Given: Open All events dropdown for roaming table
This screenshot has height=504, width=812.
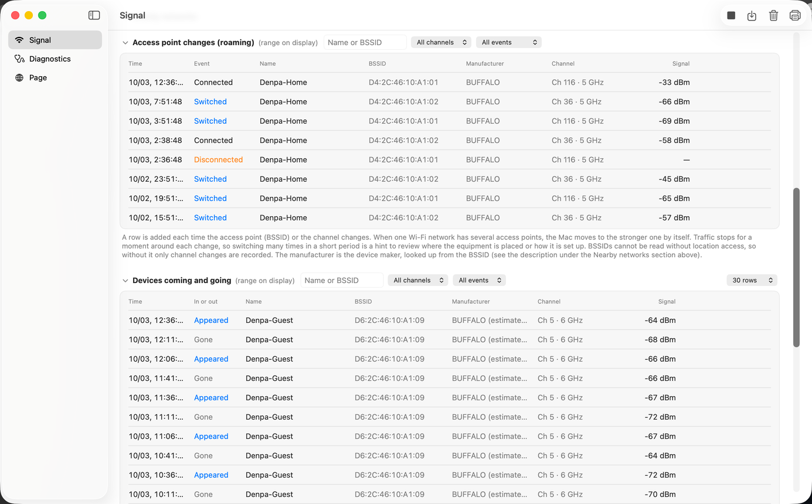Looking at the screenshot, I should (509, 42).
